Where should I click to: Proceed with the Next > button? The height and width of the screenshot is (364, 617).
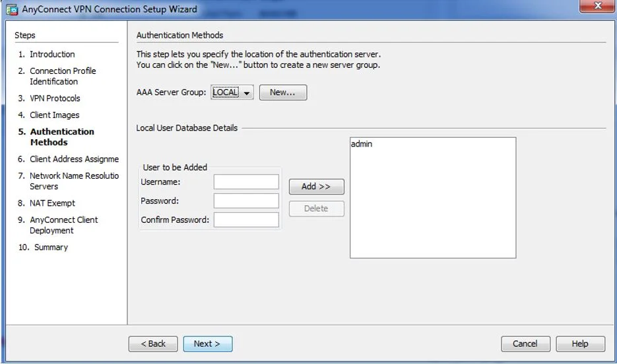tap(207, 344)
